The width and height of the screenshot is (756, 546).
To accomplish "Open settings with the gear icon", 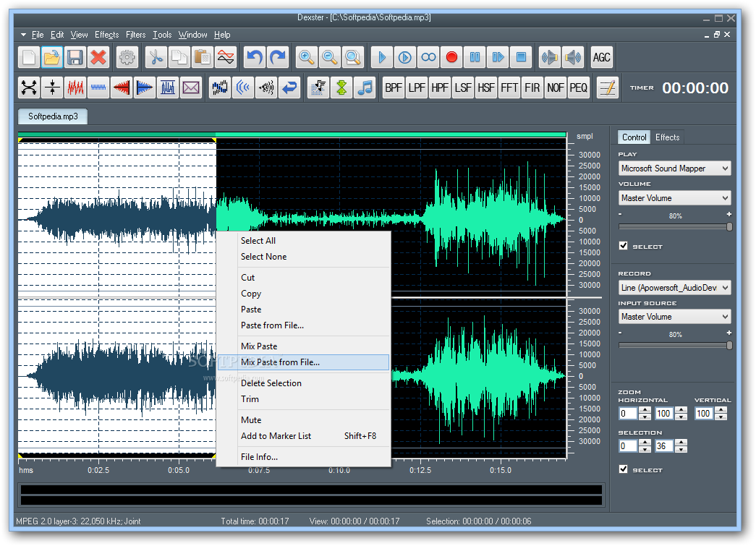I will [127, 57].
